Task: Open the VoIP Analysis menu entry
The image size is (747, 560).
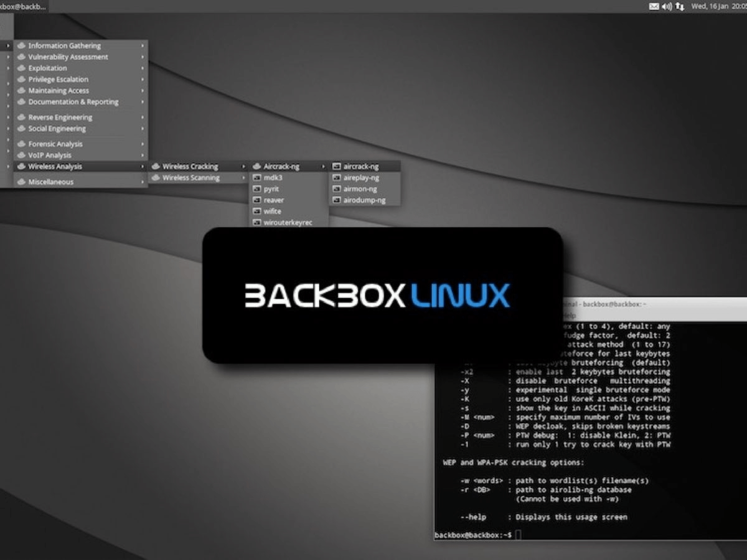Action: pyautogui.click(x=81, y=155)
